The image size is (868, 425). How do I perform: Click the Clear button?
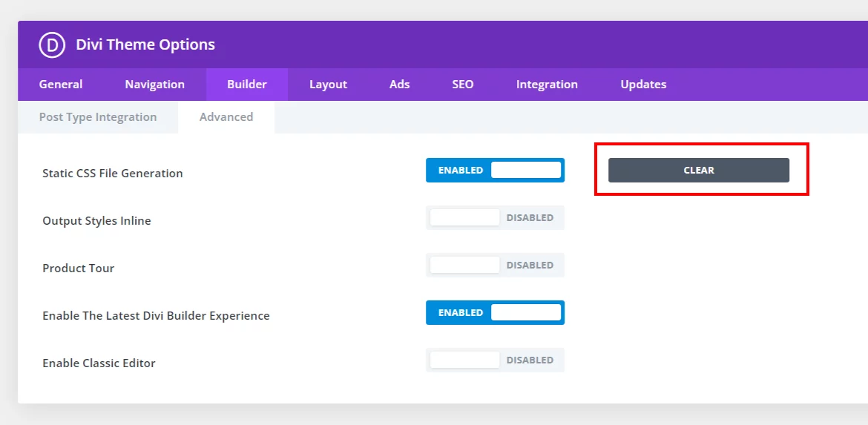coord(699,171)
